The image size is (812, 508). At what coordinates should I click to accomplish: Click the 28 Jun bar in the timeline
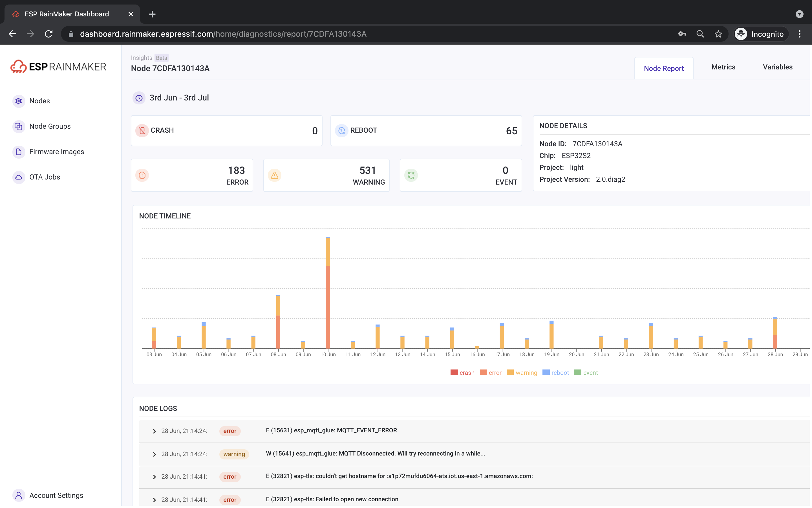775,333
